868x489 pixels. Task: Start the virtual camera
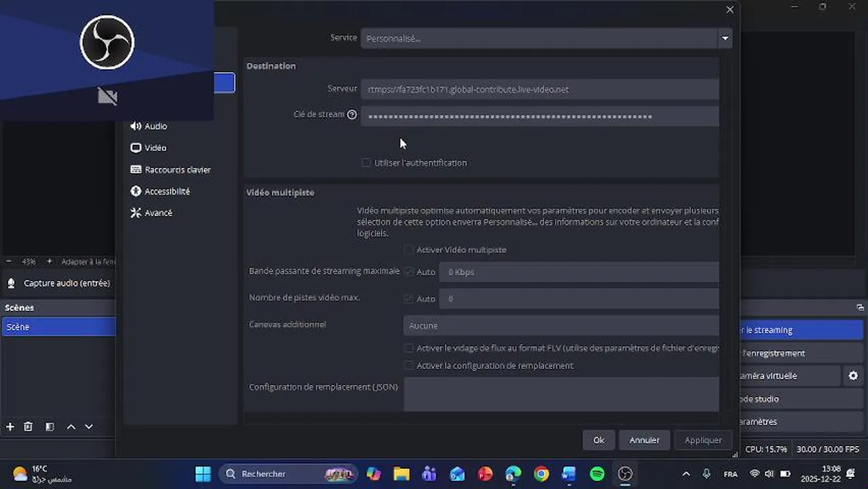791,376
